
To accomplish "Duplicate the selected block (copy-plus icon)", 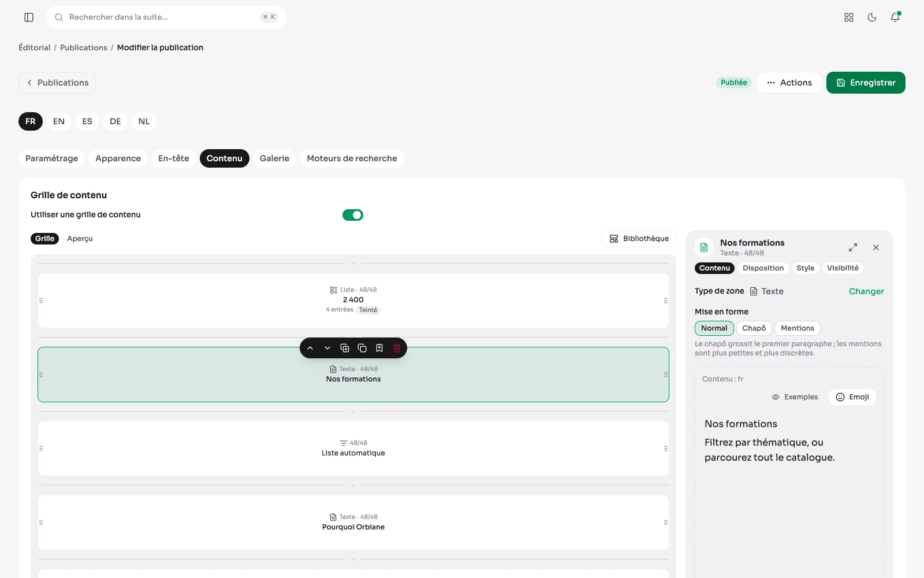I will coord(345,348).
